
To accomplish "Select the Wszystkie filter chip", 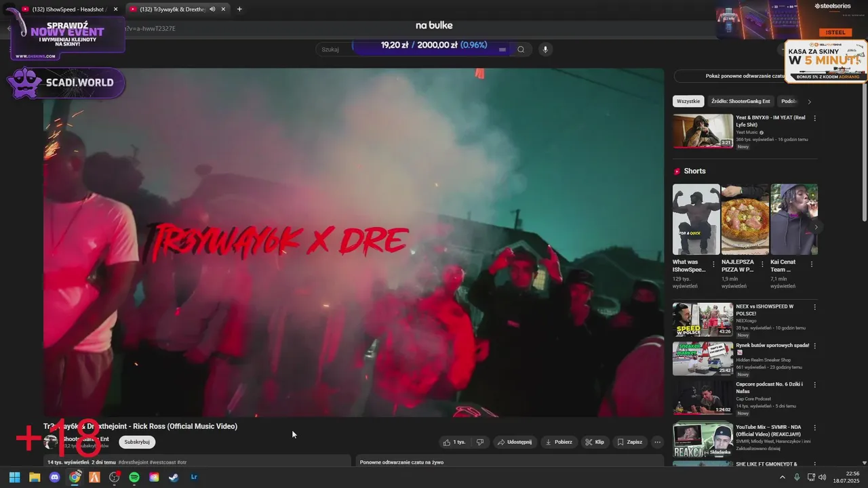I will 688,101.
